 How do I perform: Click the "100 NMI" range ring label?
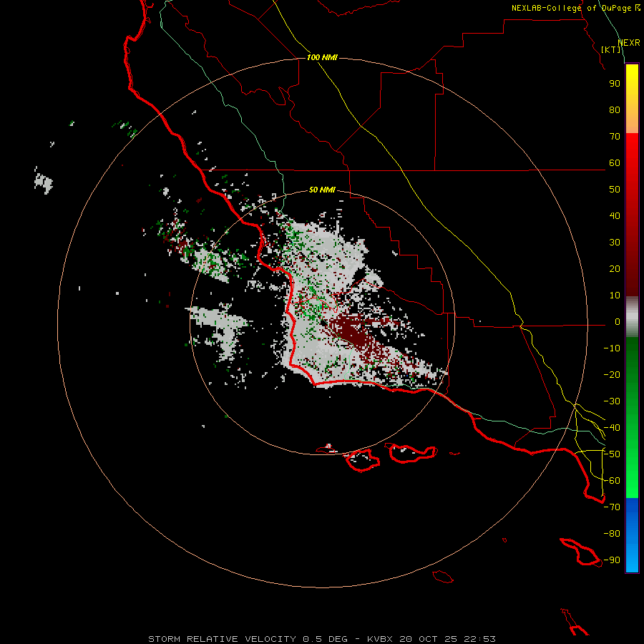322,57
